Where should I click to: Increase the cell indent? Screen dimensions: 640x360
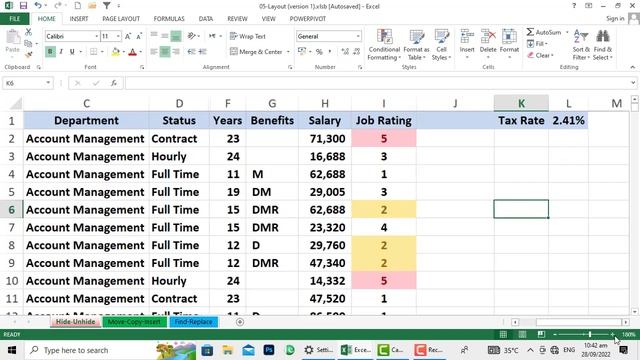point(202,52)
